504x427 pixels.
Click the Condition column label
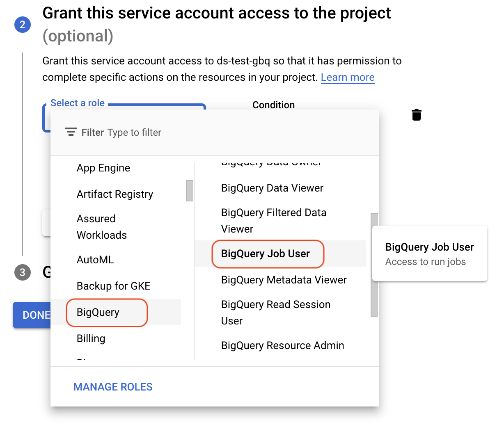pyautogui.click(x=273, y=105)
